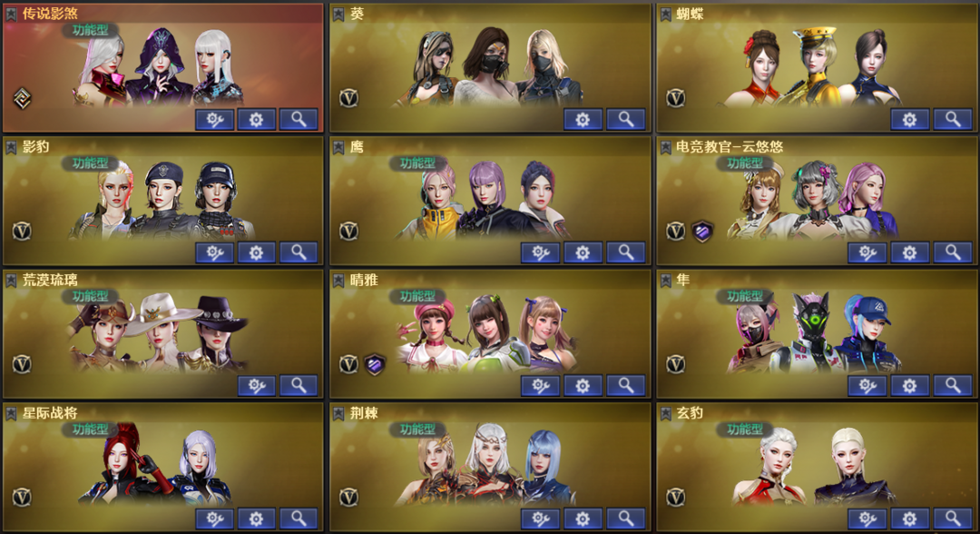Click 功能型 tag on 玄豹 card
980x534 pixels.
tap(744, 430)
